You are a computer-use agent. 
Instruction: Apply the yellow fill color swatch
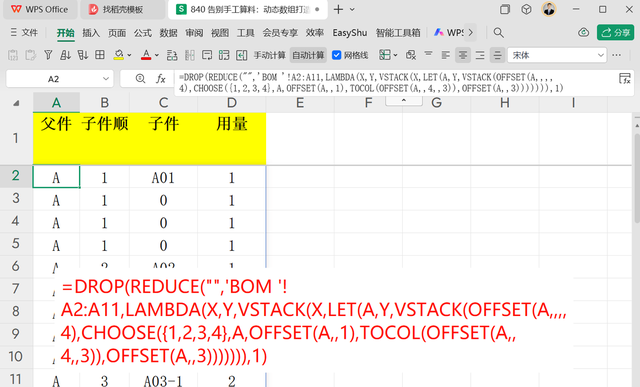point(119,55)
